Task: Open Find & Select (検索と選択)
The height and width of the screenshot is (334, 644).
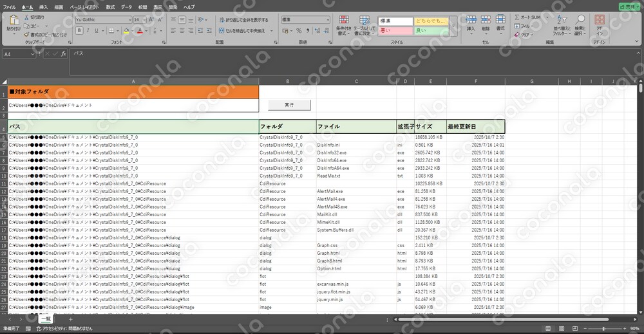Action: click(580, 26)
